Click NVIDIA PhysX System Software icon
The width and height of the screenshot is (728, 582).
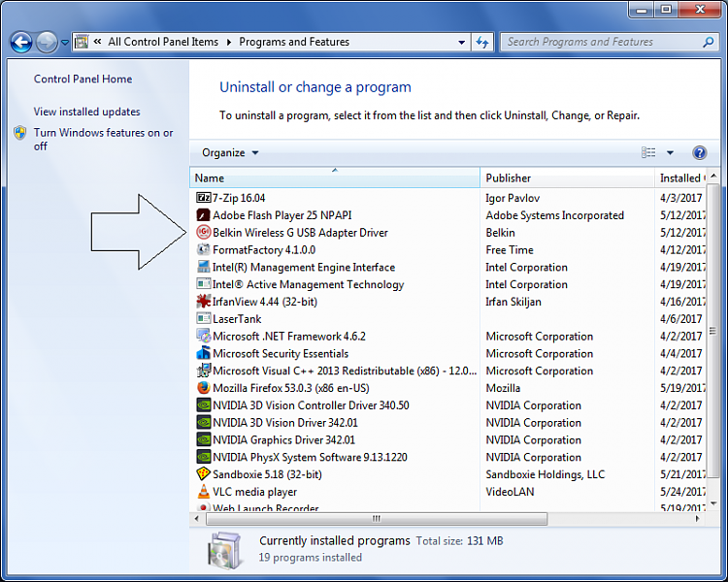(x=204, y=457)
